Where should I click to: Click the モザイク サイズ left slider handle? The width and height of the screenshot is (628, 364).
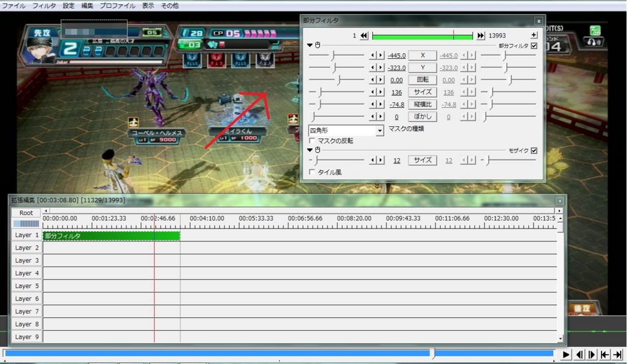[316, 160]
